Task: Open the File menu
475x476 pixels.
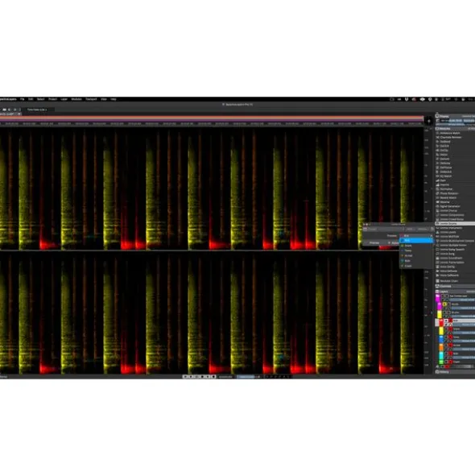Action: tap(23, 99)
